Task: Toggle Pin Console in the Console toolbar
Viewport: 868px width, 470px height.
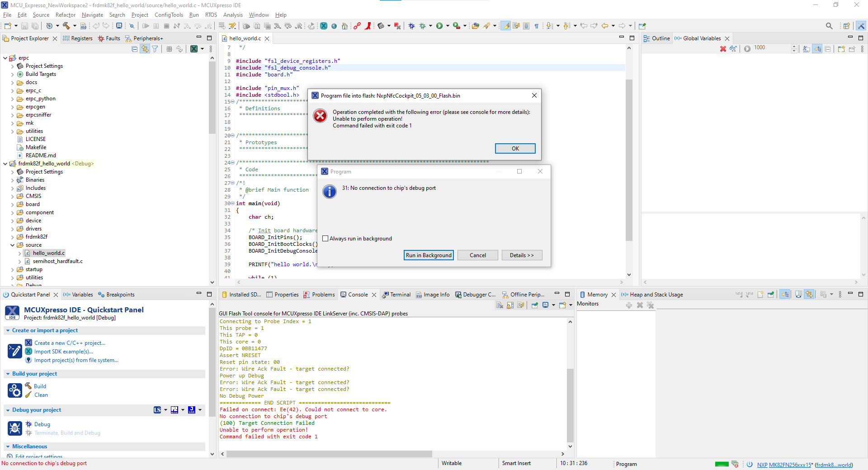Action: click(x=535, y=305)
